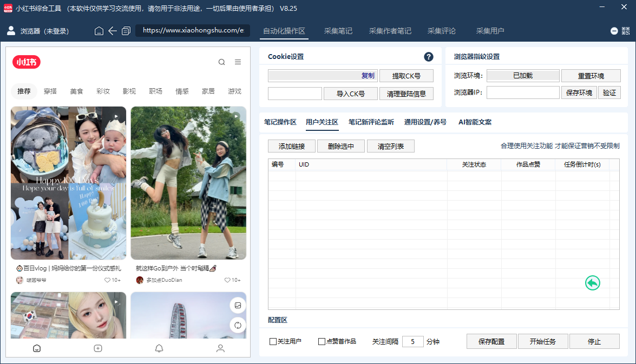Click the 关注间隔 minutes input field

tap(412, 341)
